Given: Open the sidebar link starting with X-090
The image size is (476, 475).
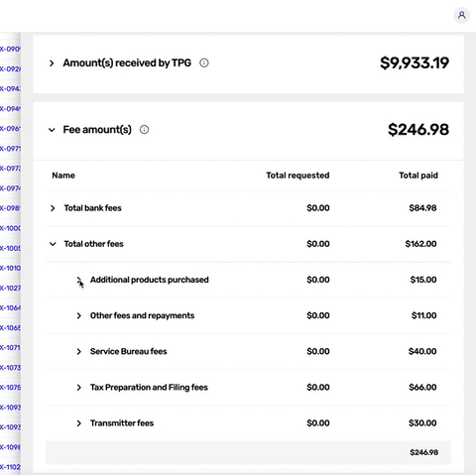Looking at the screenshot, I should point(10,49).
